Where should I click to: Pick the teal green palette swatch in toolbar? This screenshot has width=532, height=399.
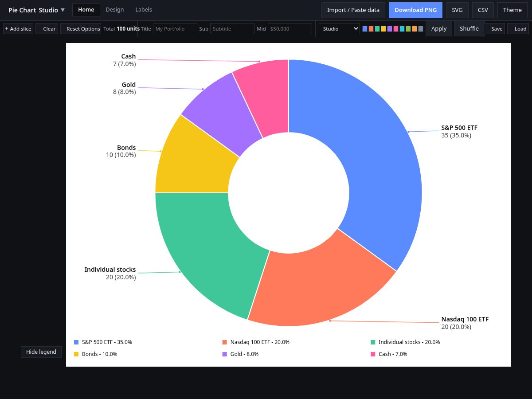pyautogui.click(x=377, y=29)
